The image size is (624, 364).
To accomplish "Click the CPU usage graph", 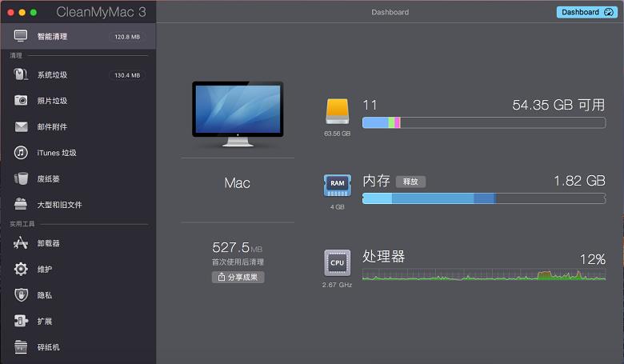I will pos(484,275).
